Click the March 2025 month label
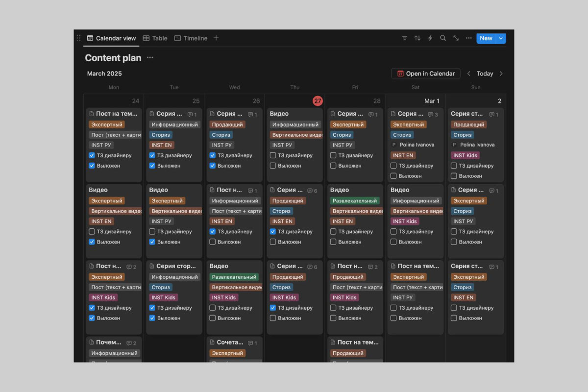Image resolution: width=588 pixels, height=392 pixels. coord(104,73)
